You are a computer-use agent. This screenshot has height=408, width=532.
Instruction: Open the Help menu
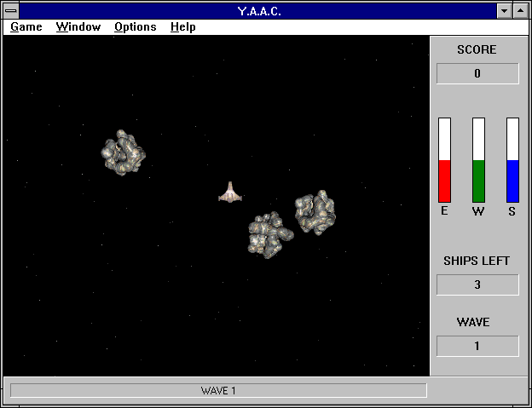coord(182,27)
